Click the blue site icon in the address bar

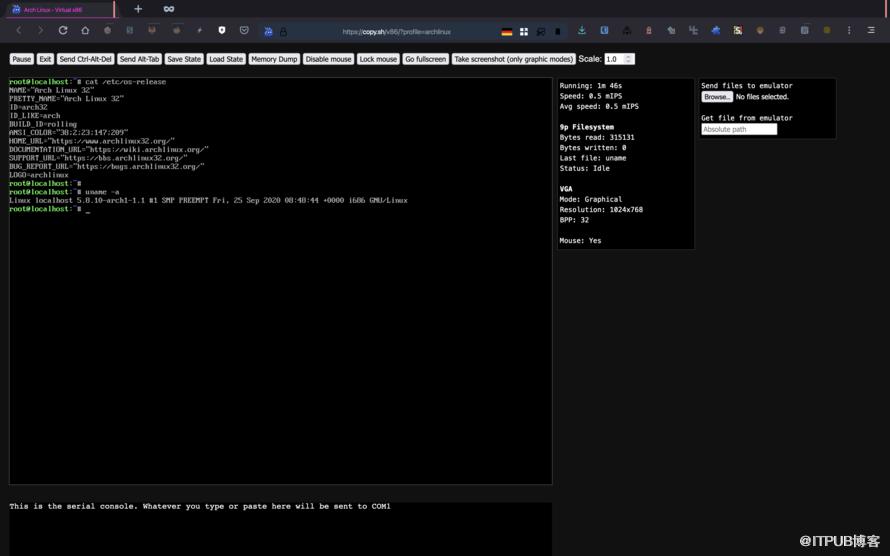(268, 32)
